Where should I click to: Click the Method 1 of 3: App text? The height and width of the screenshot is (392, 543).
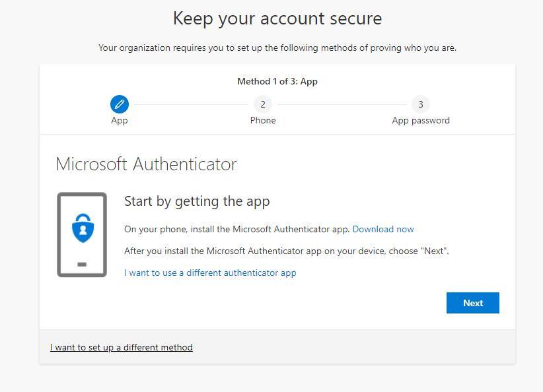click(x=277, y=81)
